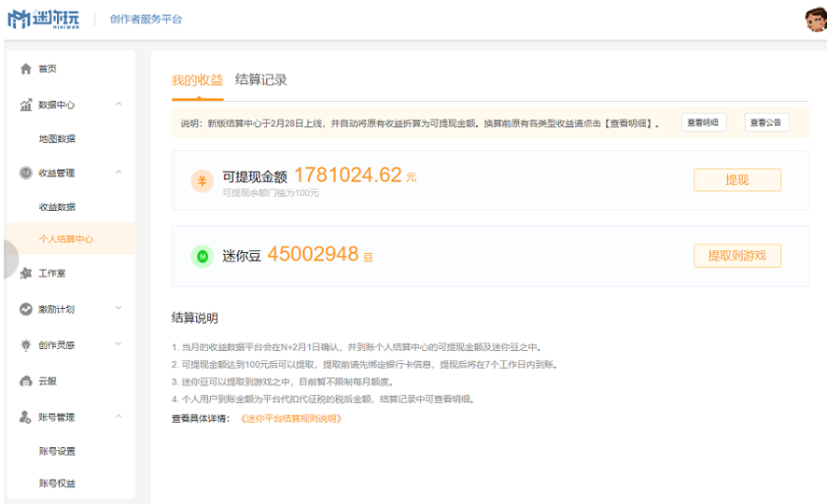827x504 pixels.
Task: Click the 云服 cloud service icon
Action: [x=26, y=381]
